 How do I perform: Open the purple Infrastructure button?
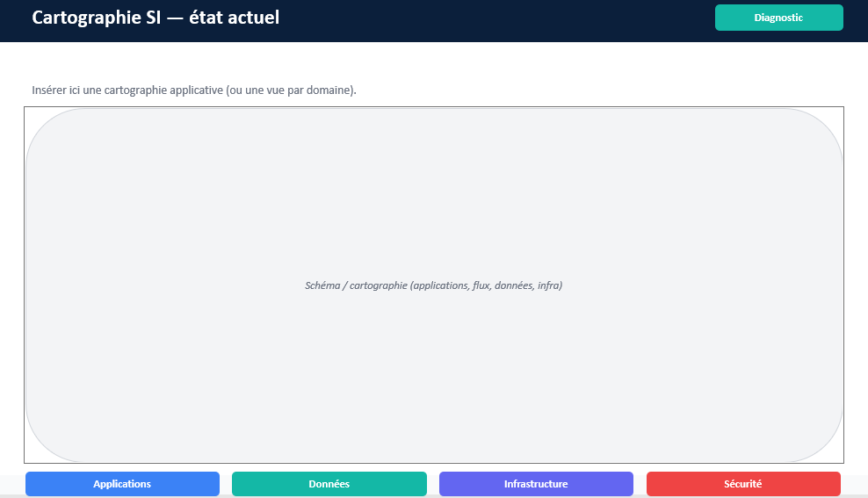[x=536, y=484]
